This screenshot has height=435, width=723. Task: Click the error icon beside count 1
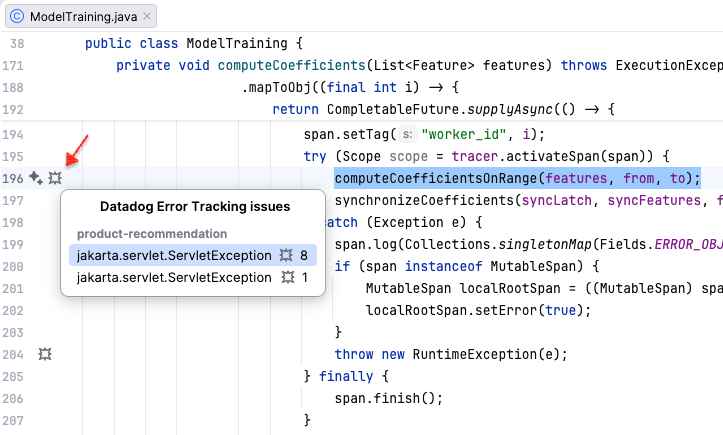(287, 279)
